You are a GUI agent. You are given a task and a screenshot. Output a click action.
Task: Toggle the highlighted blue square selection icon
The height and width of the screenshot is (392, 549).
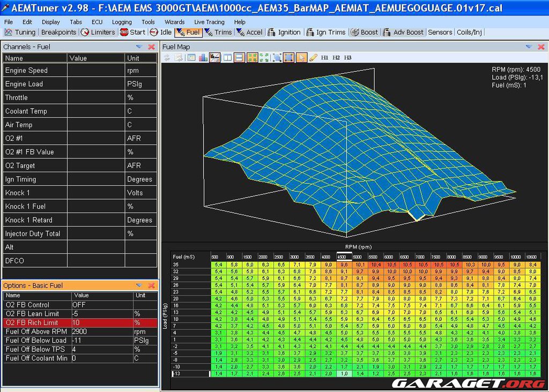point(289,58)
